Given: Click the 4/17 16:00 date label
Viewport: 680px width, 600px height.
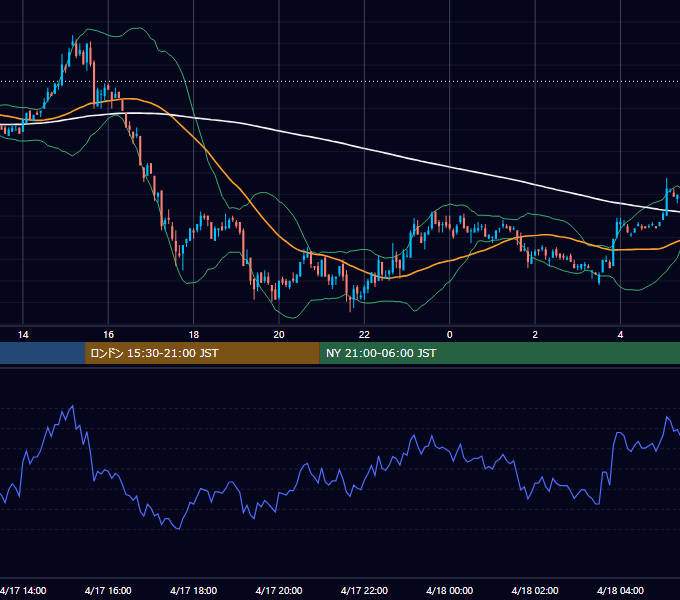Looking at the screenshot, I should tap(108, 590).
